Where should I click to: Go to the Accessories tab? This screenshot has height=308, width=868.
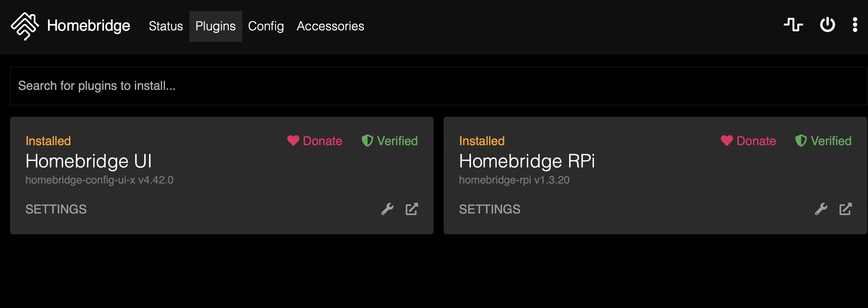click(330, 26)
